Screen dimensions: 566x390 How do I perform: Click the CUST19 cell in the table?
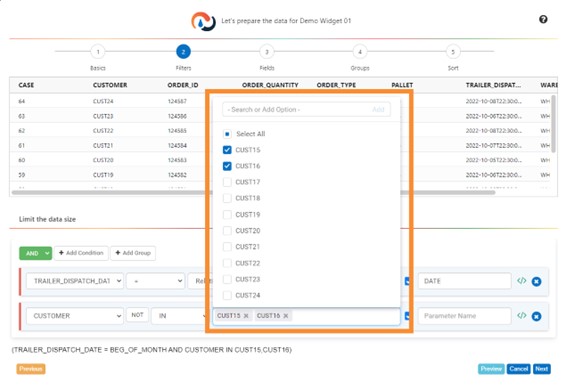pos(103,175)
